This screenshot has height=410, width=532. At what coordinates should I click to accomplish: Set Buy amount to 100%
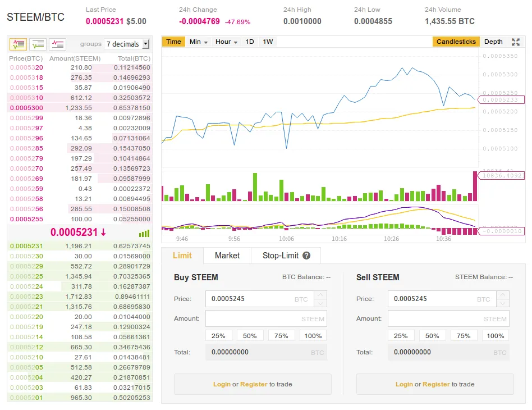pos(313,336)
